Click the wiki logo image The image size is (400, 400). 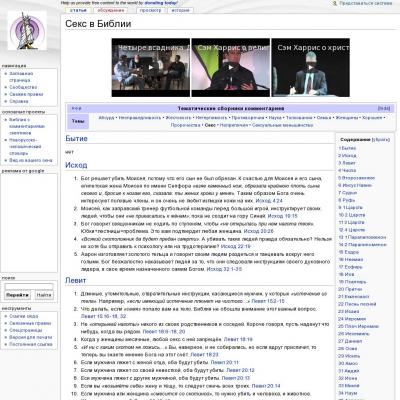pos(27,31)
